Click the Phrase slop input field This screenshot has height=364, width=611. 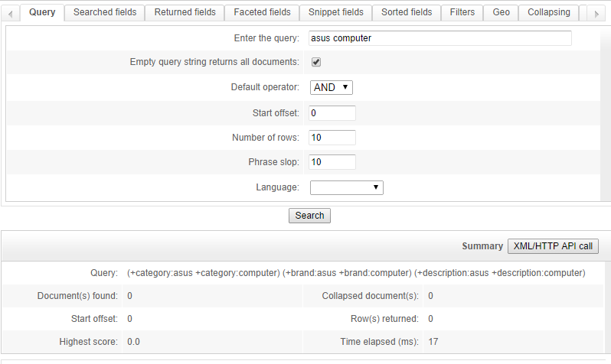coord(332,162)
